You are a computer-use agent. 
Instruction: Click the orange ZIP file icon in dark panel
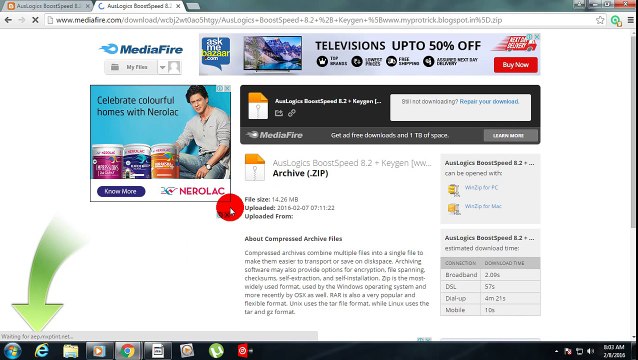tap(258, 106)
